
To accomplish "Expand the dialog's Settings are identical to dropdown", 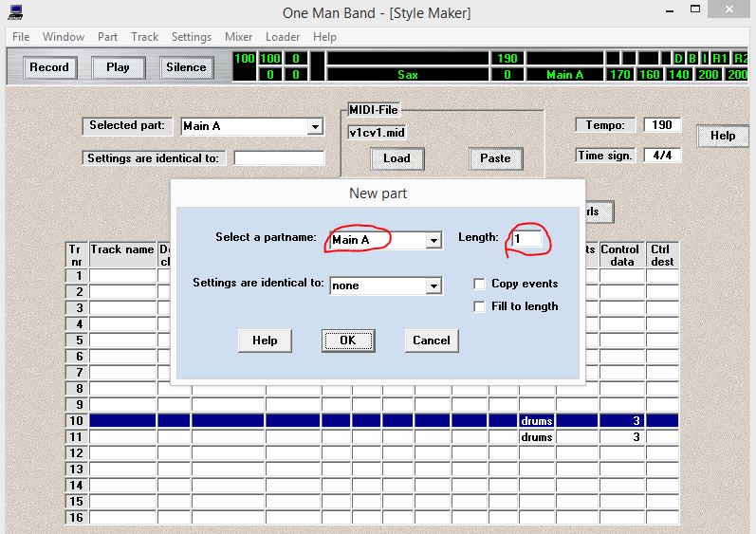I will pos(433,285).
